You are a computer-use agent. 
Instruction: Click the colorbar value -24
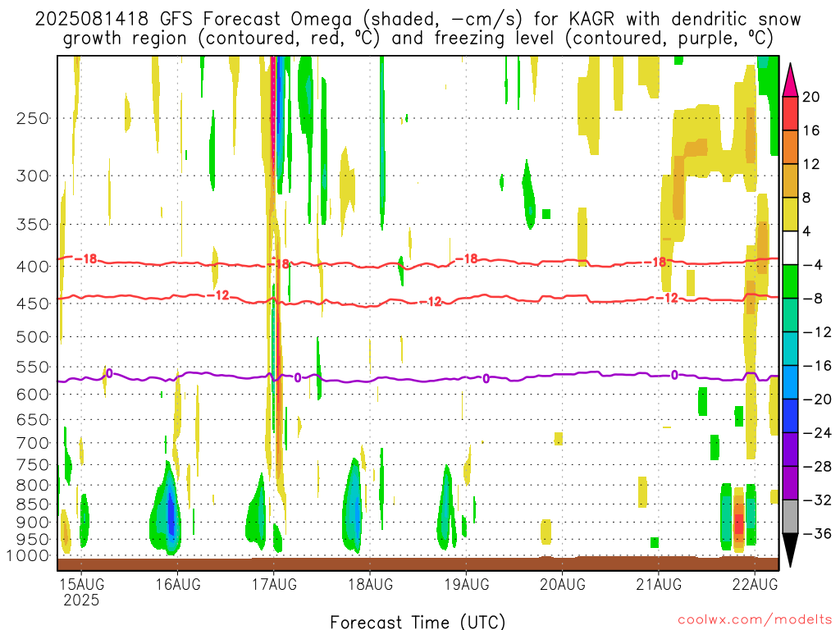coord(817,433)
